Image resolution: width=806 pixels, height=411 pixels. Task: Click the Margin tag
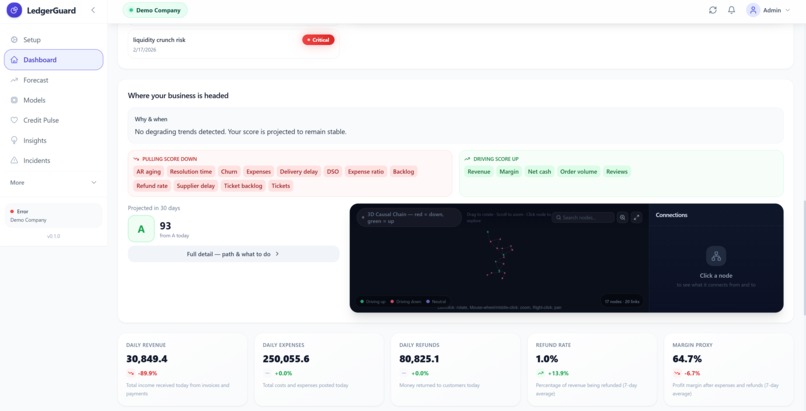[509, 172]
